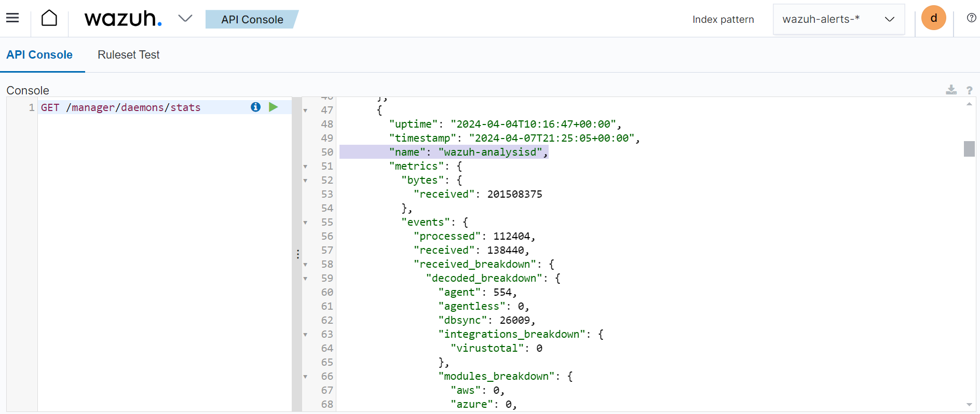Expand the Wazuh modules dropdown chevron
Image resolution: width=980 pixels, height=414 pixels.
tap(185, 19)
